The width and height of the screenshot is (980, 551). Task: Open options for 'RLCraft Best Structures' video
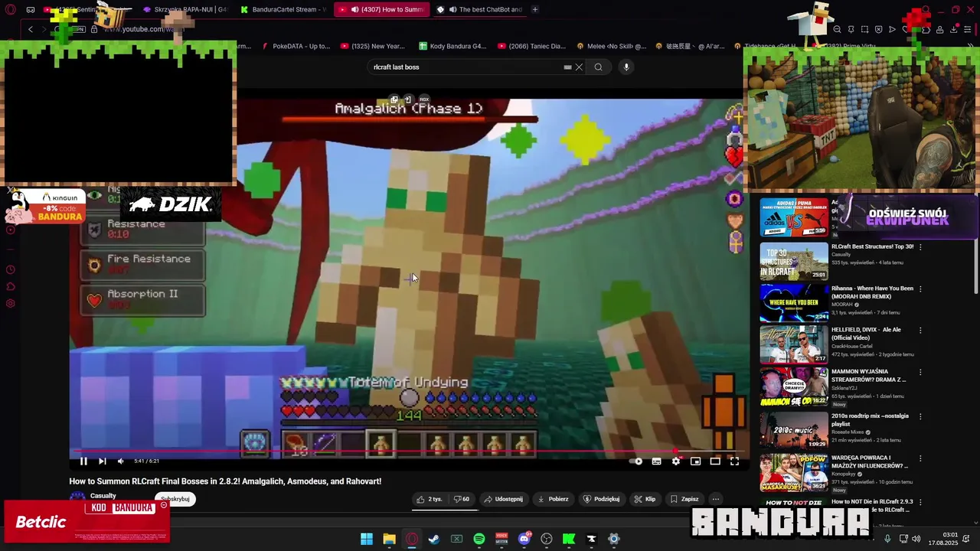(x=920, y=247)
